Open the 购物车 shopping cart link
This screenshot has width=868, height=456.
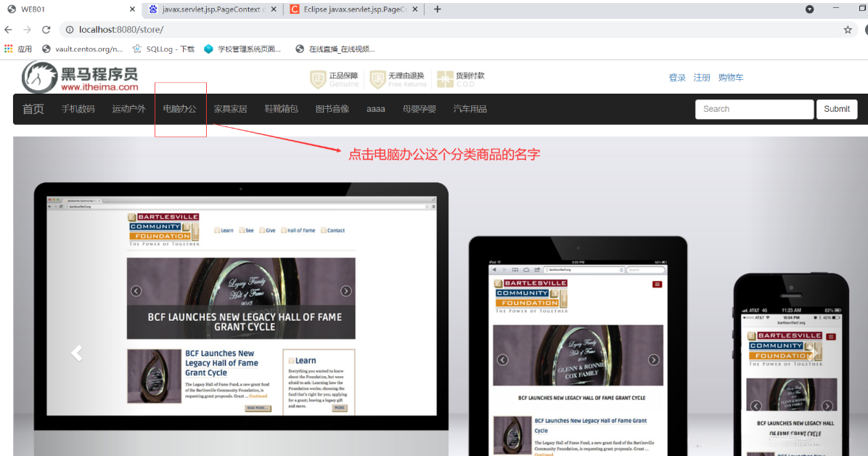pos(731,77)
